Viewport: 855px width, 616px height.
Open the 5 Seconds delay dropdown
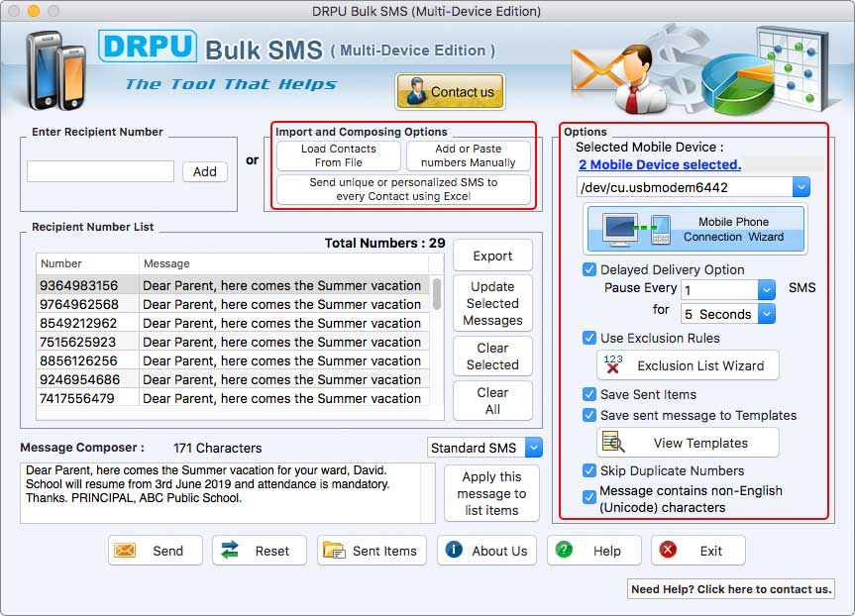pyautogui.click(x=767, y=314)
